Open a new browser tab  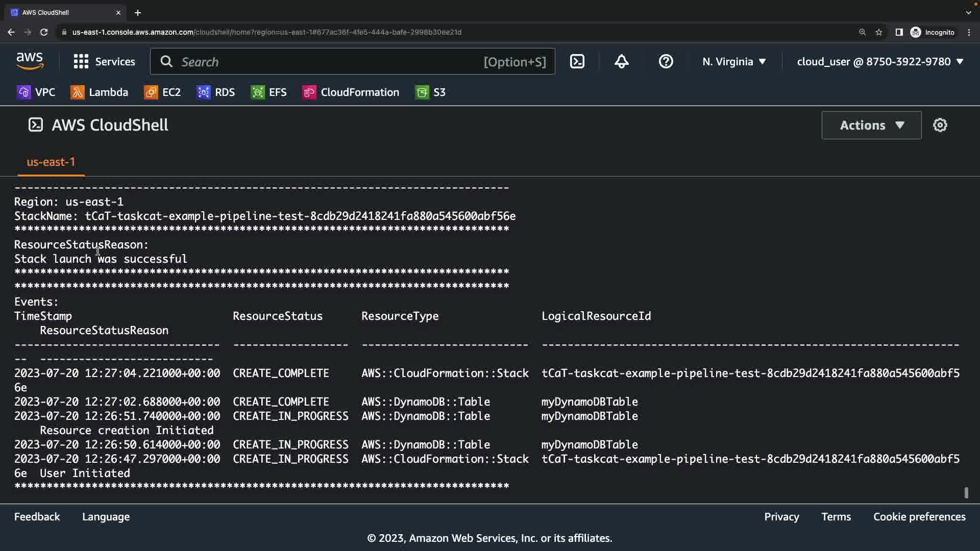[138, 13]
